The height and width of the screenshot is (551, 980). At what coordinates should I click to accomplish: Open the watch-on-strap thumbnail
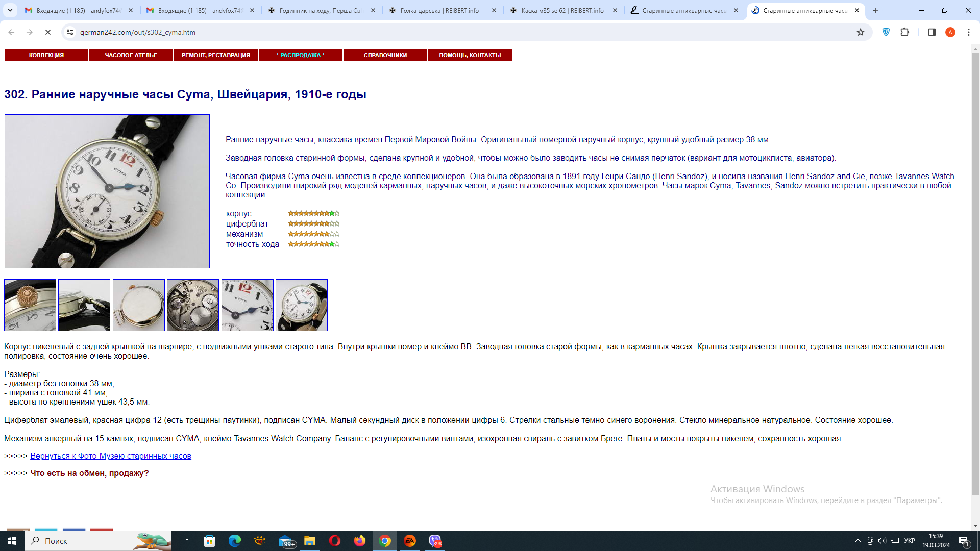[302, 305]
